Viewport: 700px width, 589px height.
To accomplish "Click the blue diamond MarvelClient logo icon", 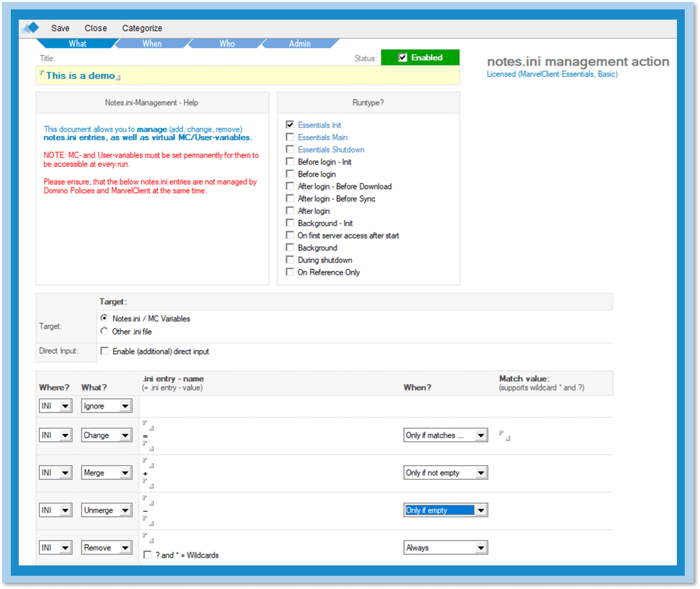I will click(30, 28).
